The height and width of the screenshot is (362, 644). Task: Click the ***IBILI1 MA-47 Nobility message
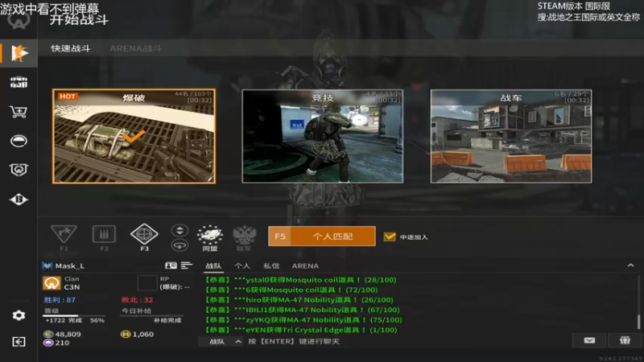coord(302,310)
